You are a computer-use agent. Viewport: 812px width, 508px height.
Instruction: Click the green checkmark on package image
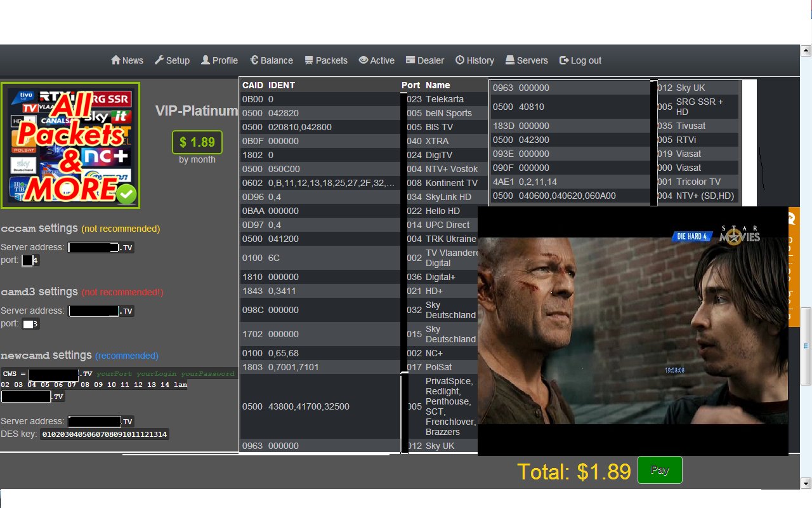(x=126, y=194)
